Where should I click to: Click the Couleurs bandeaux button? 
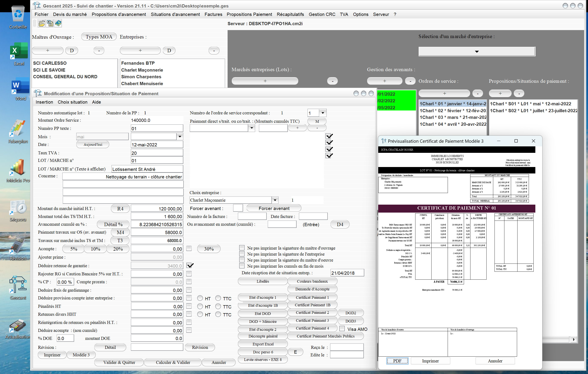click(x=312, y=281)
